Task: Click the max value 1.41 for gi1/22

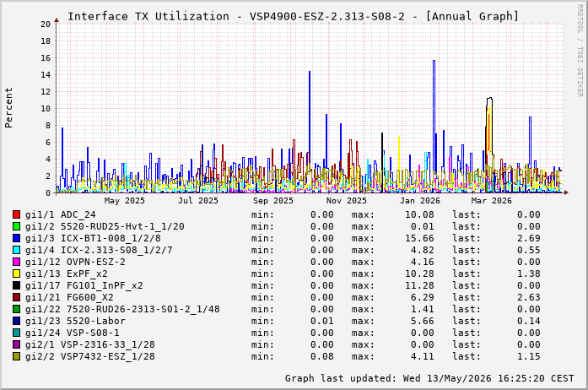Action: (x=423, y=309)
